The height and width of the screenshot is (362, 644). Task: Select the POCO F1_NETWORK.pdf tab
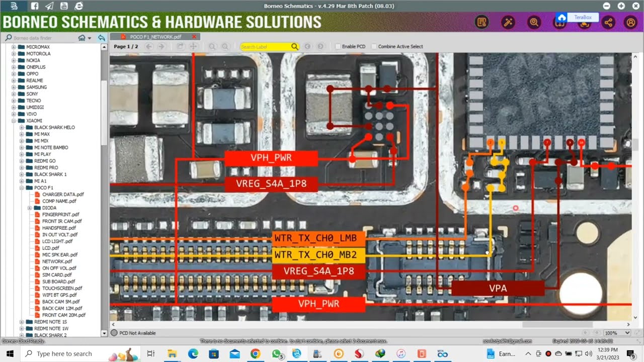[x=155, y=37]
